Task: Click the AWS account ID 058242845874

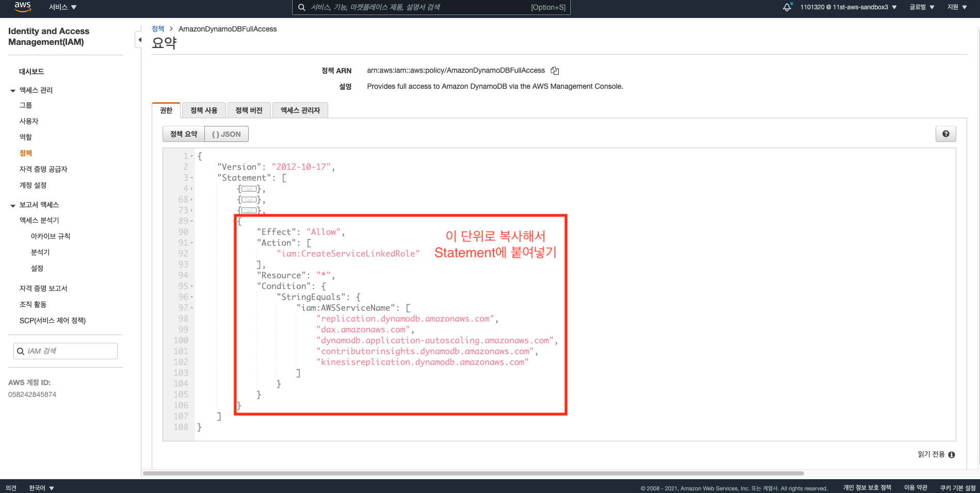Action: tap(32, 394)
